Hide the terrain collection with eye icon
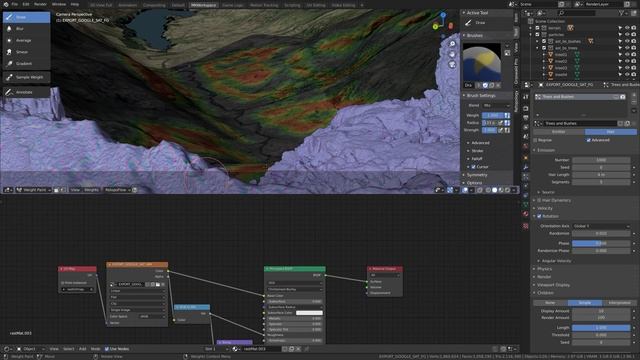Viewport: 640px width, 360px height. coord(627,28)
